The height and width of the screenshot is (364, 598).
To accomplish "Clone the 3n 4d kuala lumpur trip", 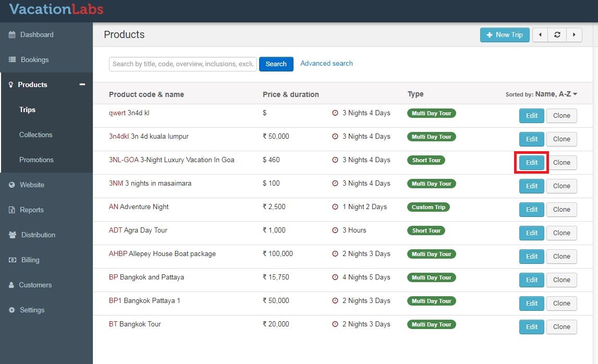I will coord(562,139).
